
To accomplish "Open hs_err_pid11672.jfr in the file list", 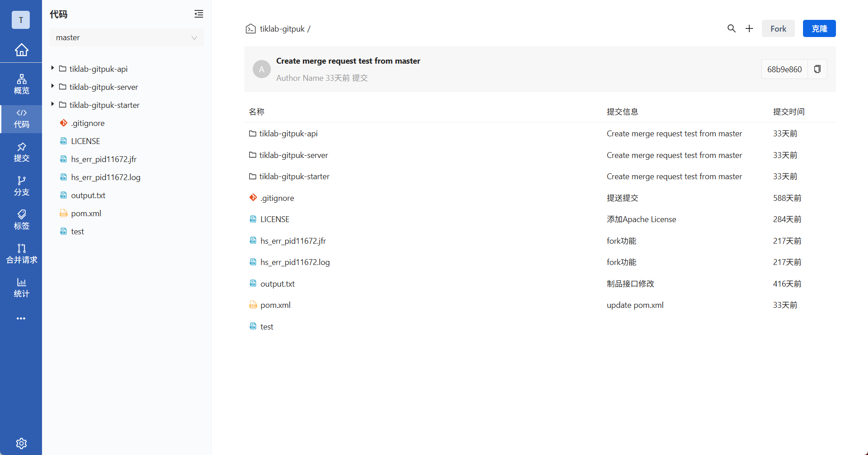I will coord(293,241).
